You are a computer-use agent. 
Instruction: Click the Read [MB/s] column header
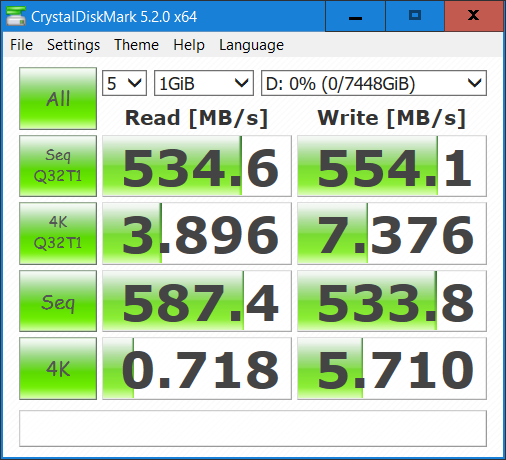[197, 118]
